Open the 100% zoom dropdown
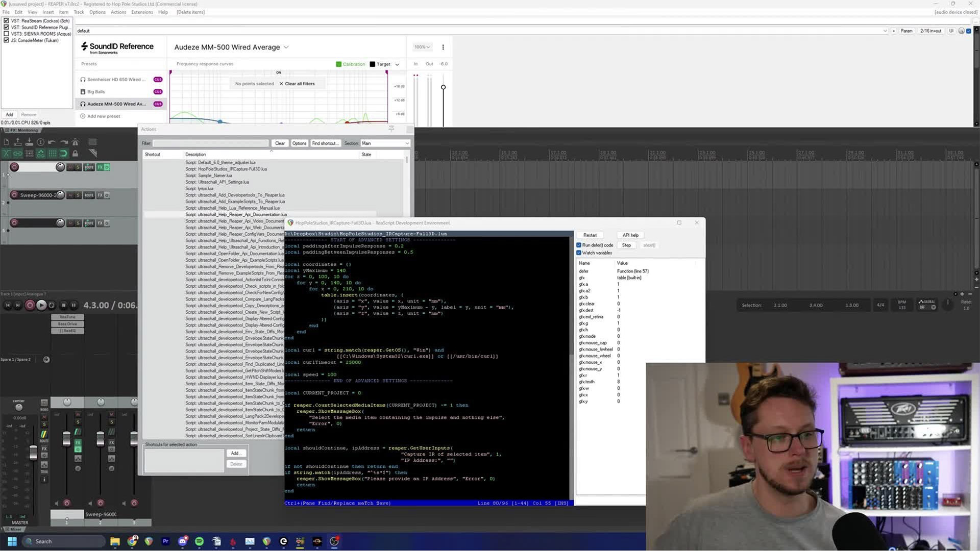The image size is (980, 551). pos(422,47)
